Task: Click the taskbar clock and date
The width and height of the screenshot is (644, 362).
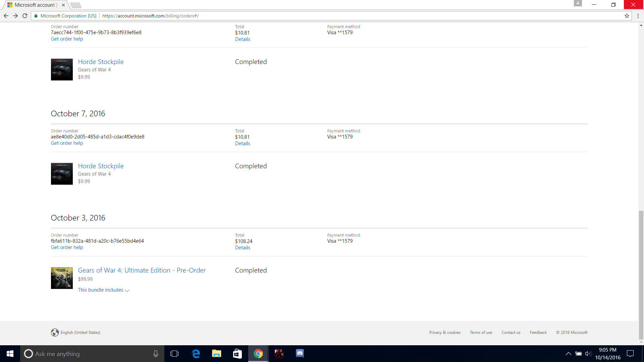Action: 608,354
